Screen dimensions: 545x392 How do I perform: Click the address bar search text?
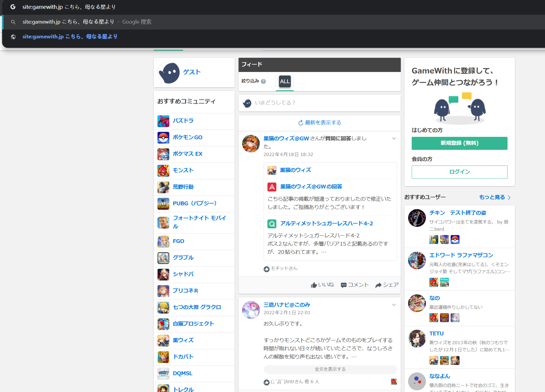69,7
